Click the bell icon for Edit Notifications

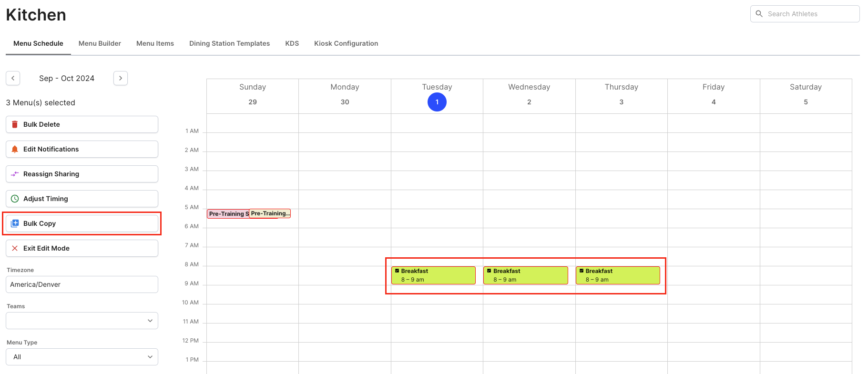[15, 149]
